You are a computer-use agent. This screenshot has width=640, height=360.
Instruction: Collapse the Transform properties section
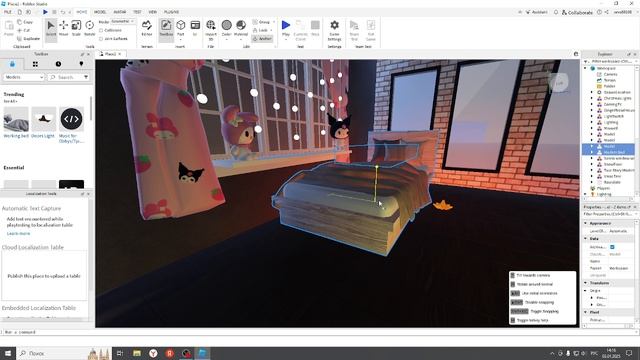[586, 283]
